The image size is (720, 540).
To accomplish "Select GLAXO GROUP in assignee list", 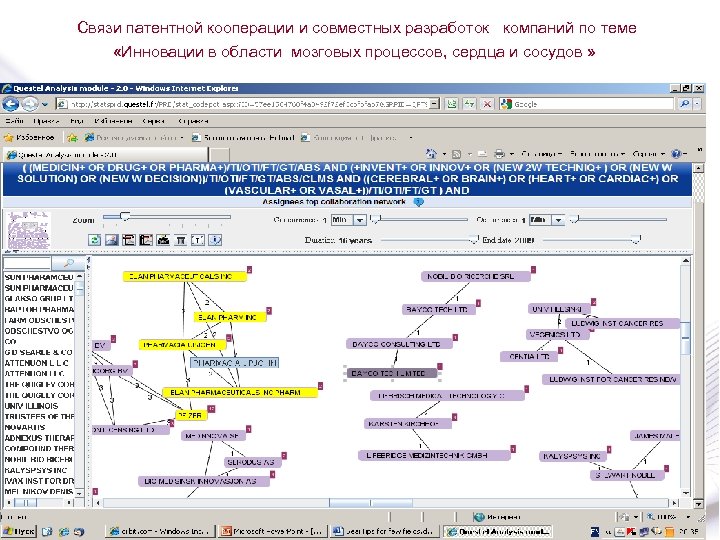I will coord(39,298).
